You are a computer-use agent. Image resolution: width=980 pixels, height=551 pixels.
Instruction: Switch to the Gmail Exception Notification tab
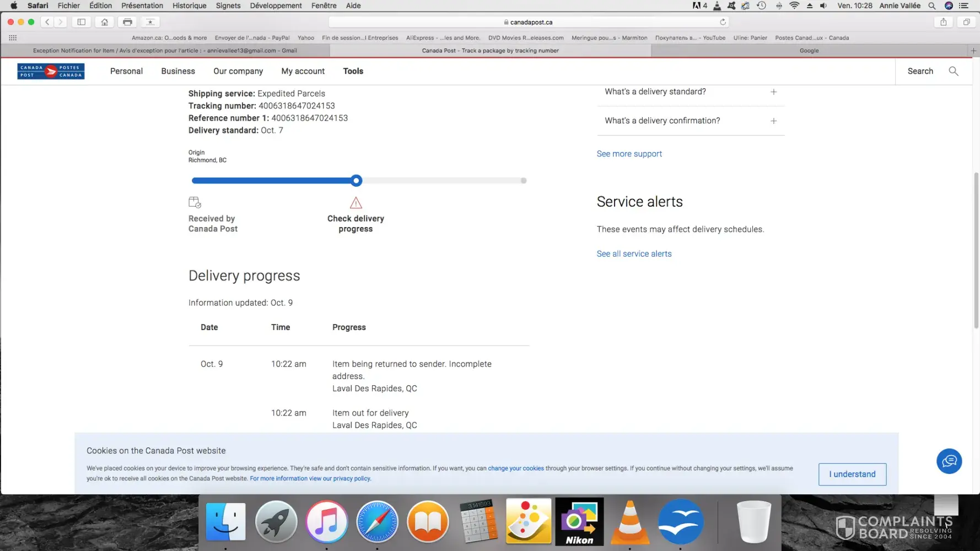165,51
